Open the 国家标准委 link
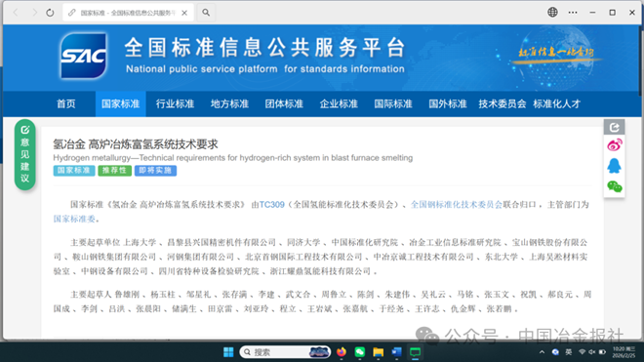The image size is (644, 362). 74,219
